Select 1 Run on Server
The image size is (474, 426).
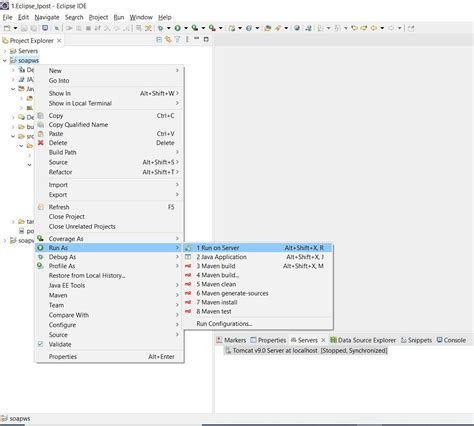[258, 248]
